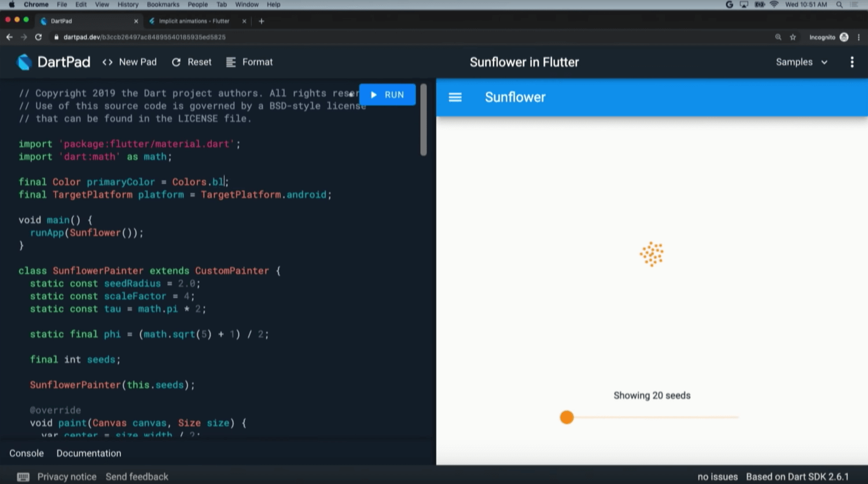This screenshot has width=868, height=484.
Task: Click the DartPad logo icon
Action: [x=24, y=62]
